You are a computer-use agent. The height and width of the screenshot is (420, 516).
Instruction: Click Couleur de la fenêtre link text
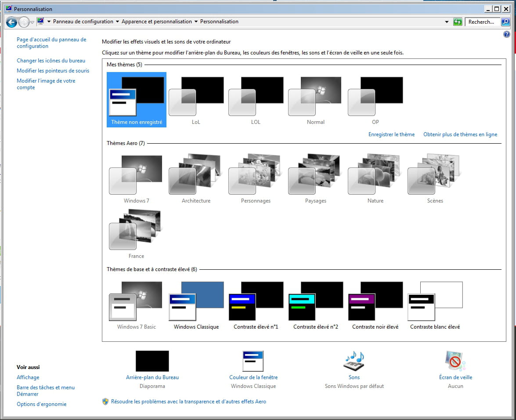tap(253, 377)
